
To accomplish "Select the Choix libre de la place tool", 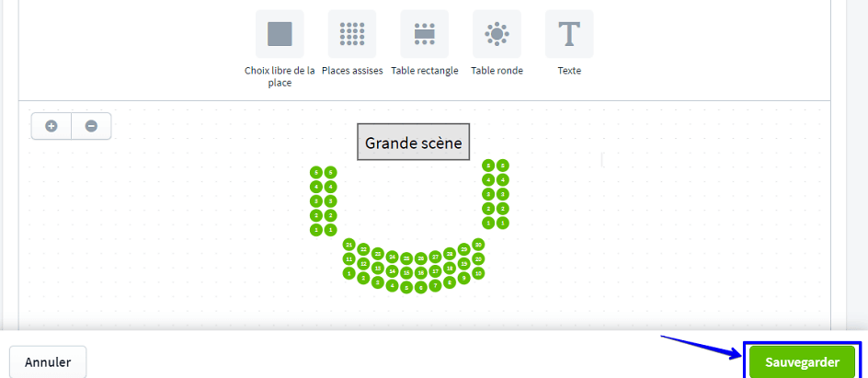I will pos(279,35).
